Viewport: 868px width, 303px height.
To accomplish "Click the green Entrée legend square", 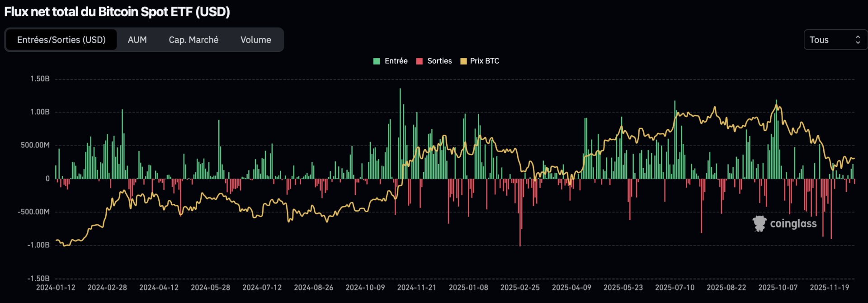I will (x=377, y=61).
